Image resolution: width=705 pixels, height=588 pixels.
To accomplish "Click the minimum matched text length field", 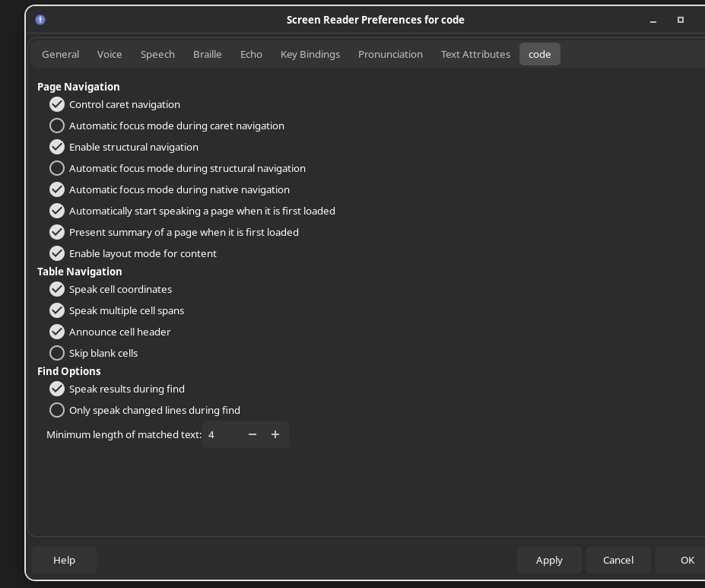I will pyautogui.click(x=222, y=434).
